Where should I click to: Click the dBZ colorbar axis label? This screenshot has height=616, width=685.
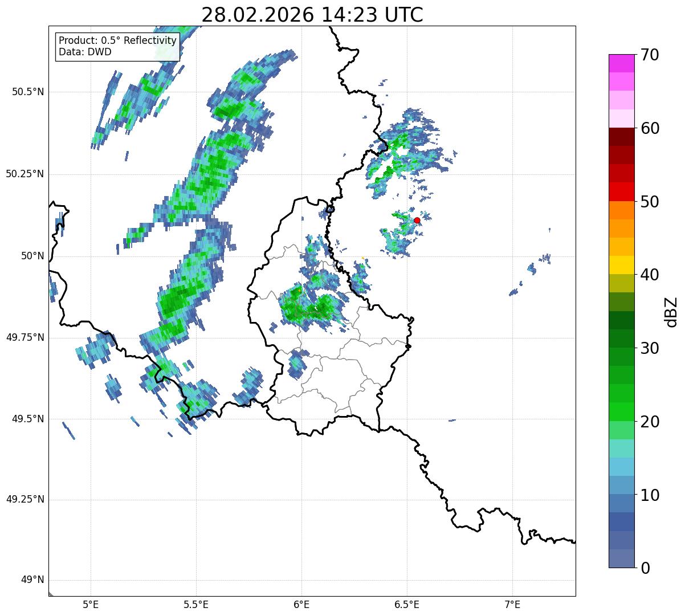(x=671, y=311)
